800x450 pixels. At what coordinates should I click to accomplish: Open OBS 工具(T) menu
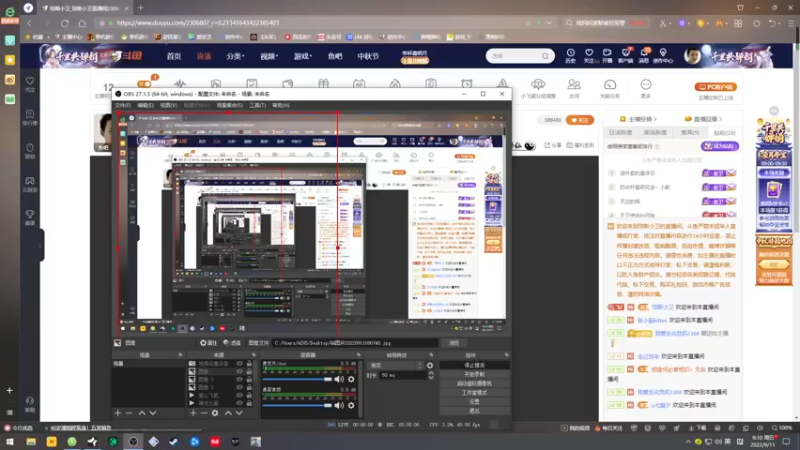pos(258,105)
